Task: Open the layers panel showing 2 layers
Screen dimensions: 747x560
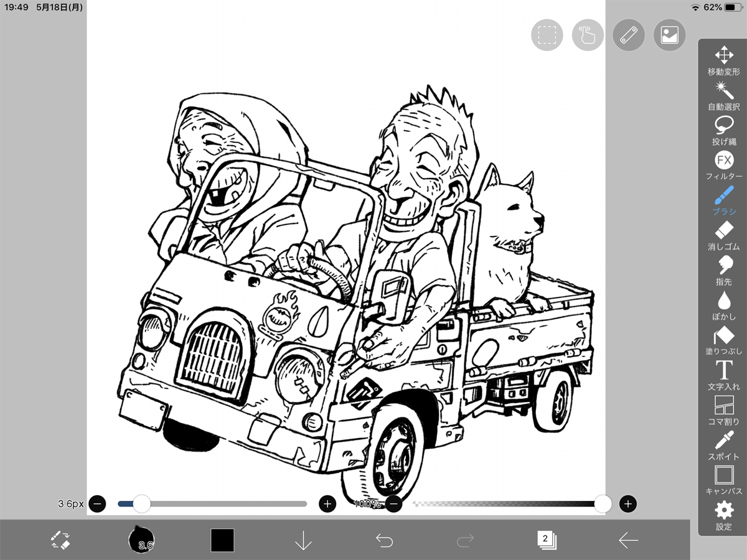Action: click(546, 539)
